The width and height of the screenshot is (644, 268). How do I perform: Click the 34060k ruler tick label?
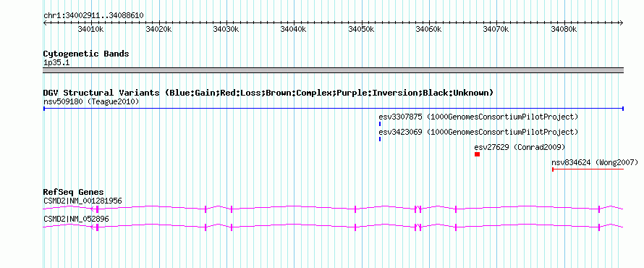point(429,29)
